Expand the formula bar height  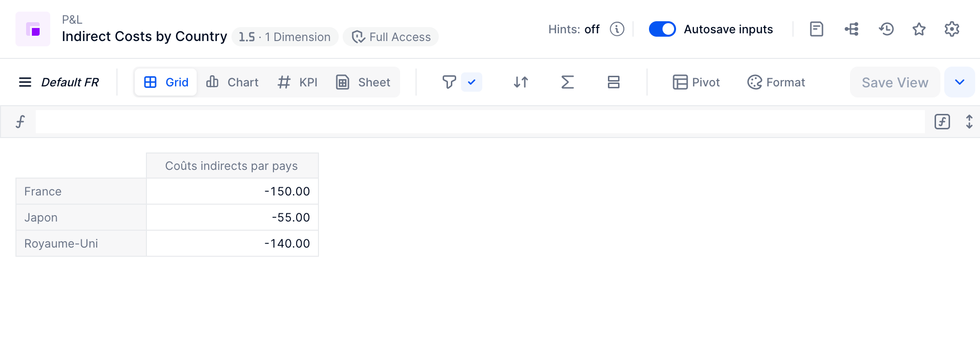tap(969, 122)
